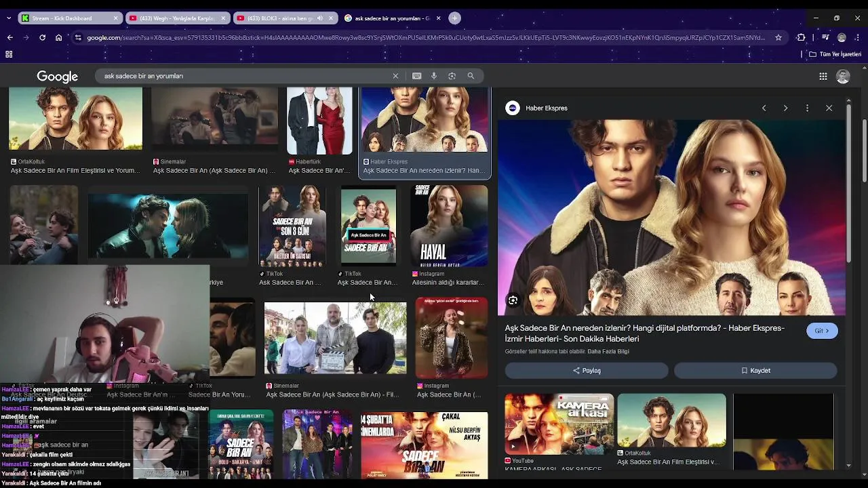The width and height of the screenshot is (868, 488).
Task: Submit search with the magnifier icon
Action: point(471,76)
